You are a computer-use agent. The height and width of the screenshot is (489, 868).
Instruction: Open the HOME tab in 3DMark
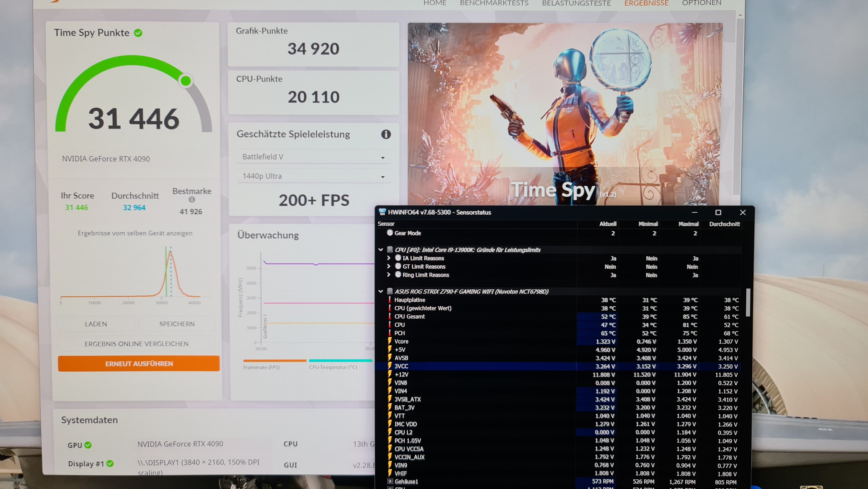pyautogui.click(x=435, y=3)
